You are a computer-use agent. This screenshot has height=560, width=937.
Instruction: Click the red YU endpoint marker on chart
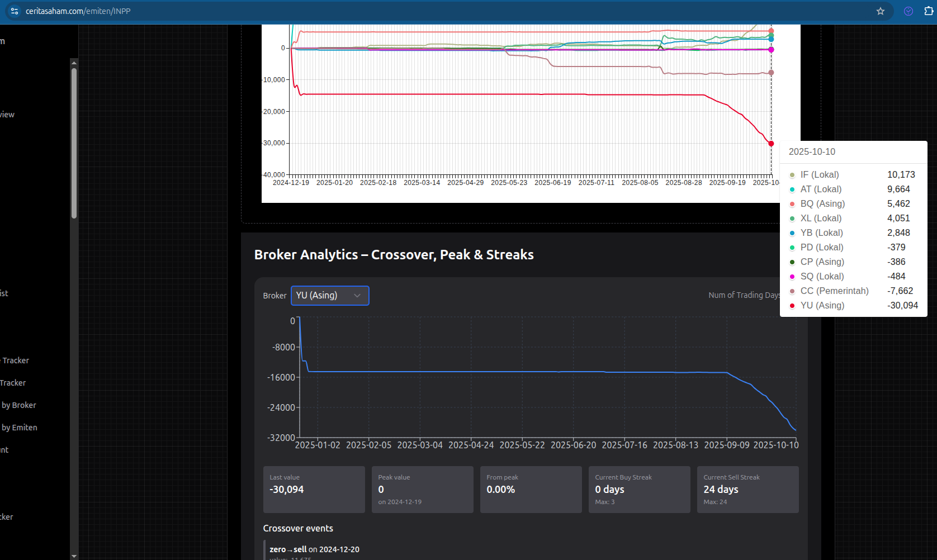(771, 144)
